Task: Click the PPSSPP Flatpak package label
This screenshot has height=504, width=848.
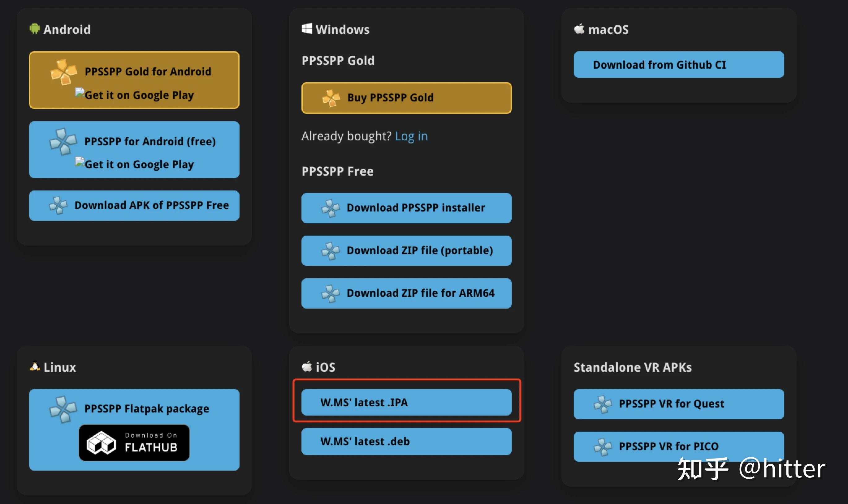Action: coord(146,408)
